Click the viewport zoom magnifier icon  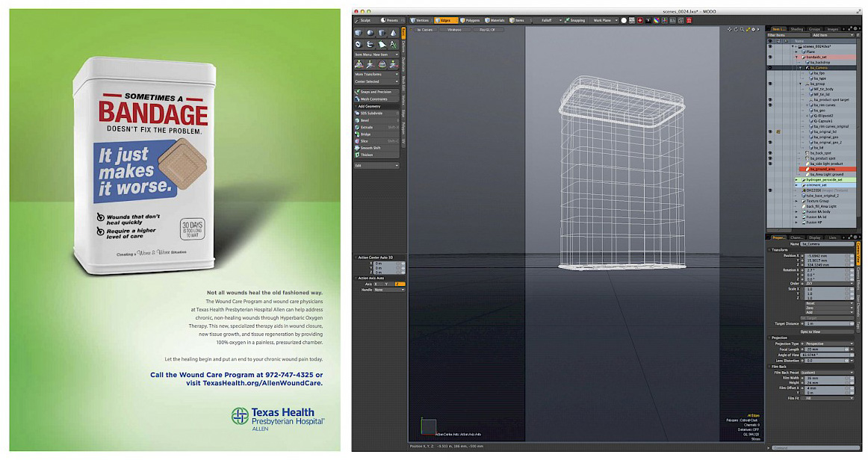pyautogui.click(x=743, y=29)
